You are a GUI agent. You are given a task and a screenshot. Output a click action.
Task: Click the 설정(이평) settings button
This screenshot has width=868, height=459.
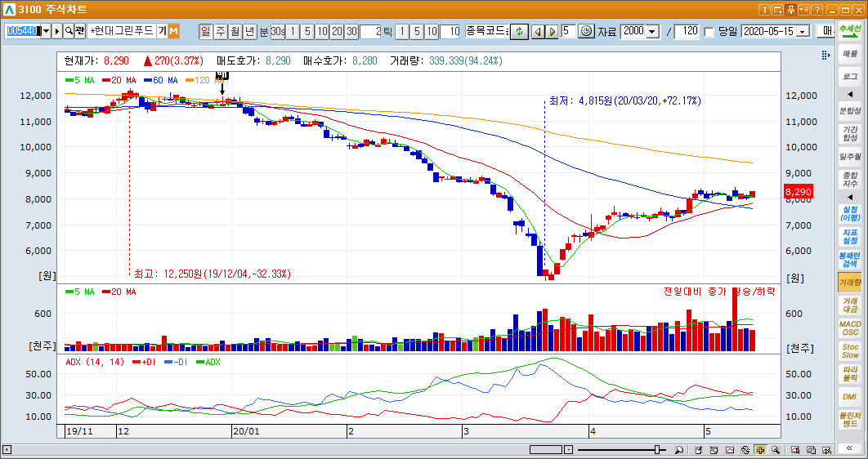click(x=850, y=213)
